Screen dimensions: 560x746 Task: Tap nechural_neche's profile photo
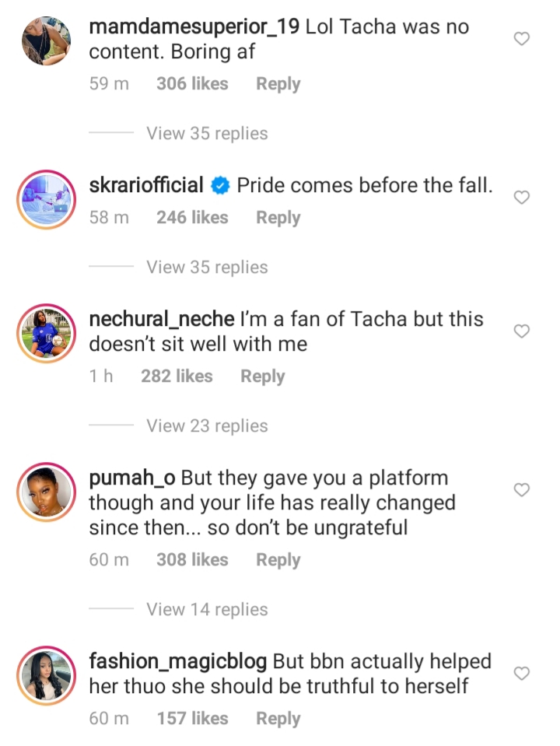(45, 333)
